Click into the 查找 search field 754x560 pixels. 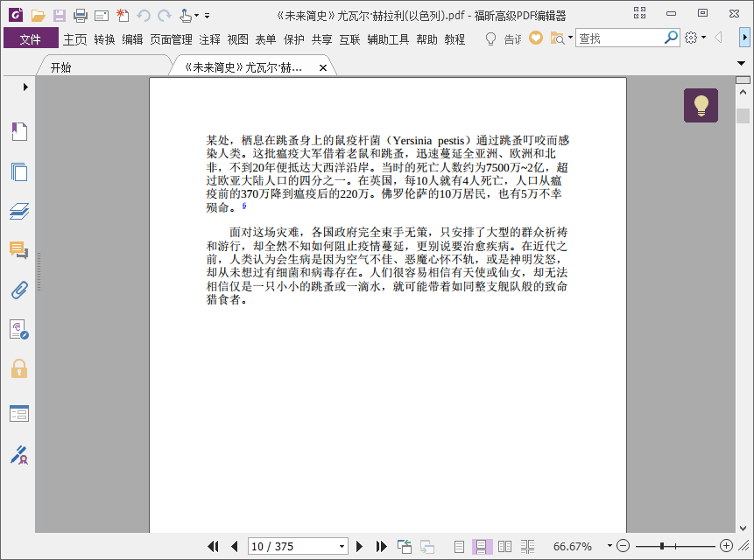(x=619, y=38)
